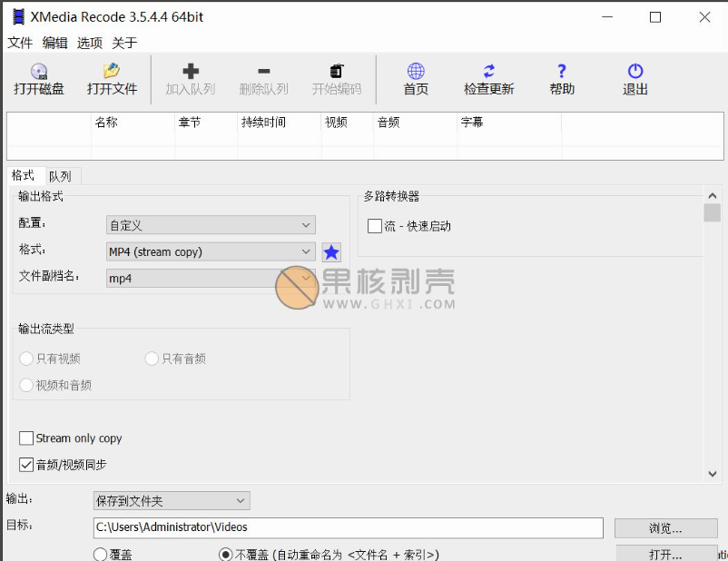
Task: Click the 浏览... browse button
Action: tap(665, 528)
